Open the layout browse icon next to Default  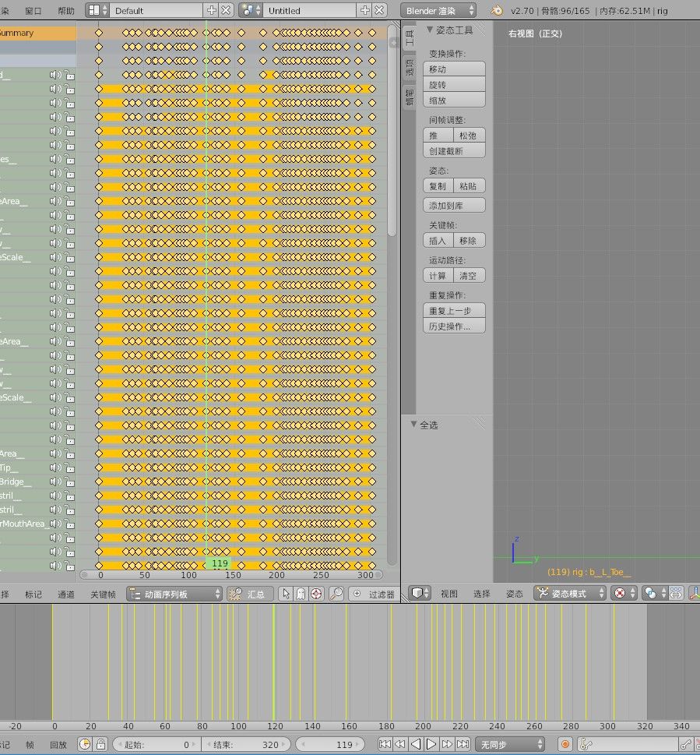97,10
